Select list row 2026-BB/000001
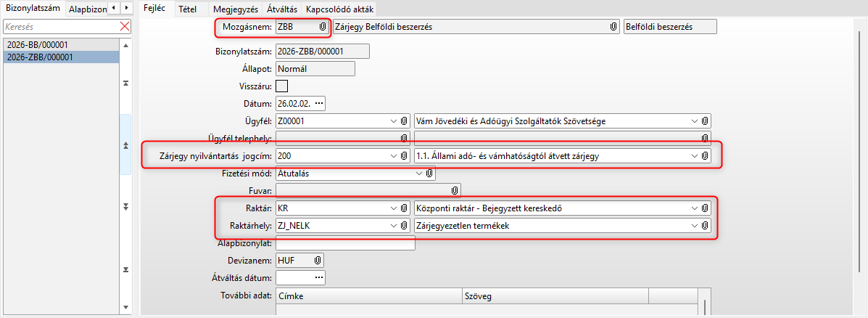 click(61, 44)
